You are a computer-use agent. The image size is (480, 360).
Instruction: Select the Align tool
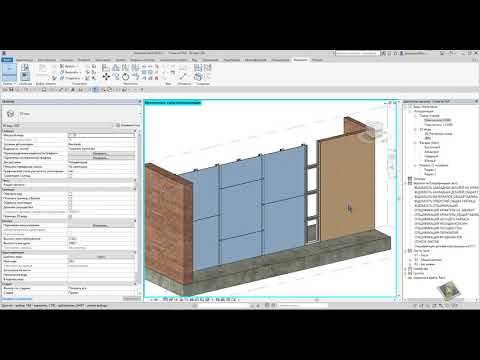[x=105, y=68]
